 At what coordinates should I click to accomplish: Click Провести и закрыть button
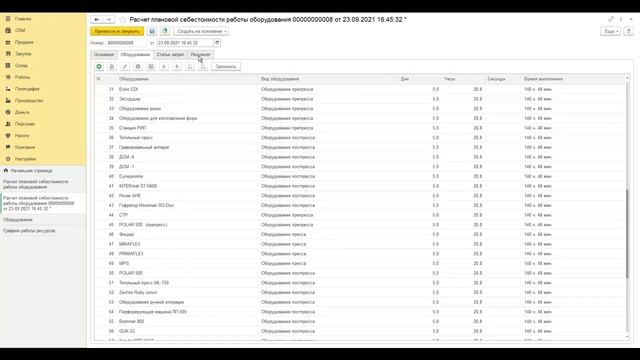pyautogui.click(x=117, y=31)
